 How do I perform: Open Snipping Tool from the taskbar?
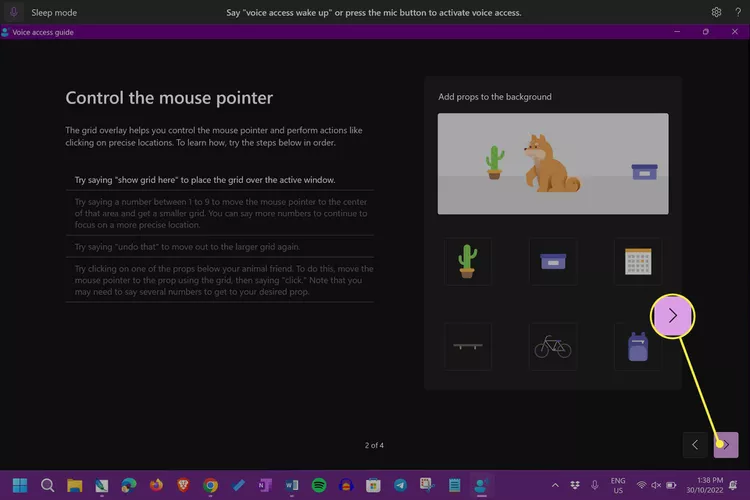click(x=427, y=485)
